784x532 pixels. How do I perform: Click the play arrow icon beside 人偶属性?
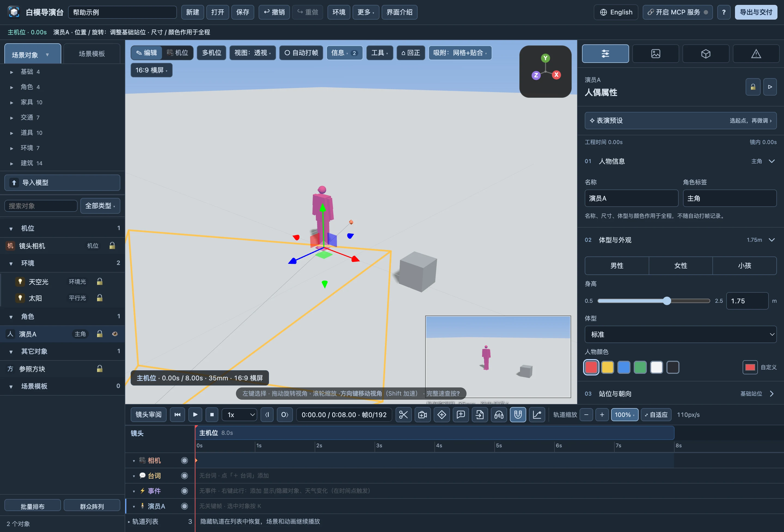[x=770, y=87]
